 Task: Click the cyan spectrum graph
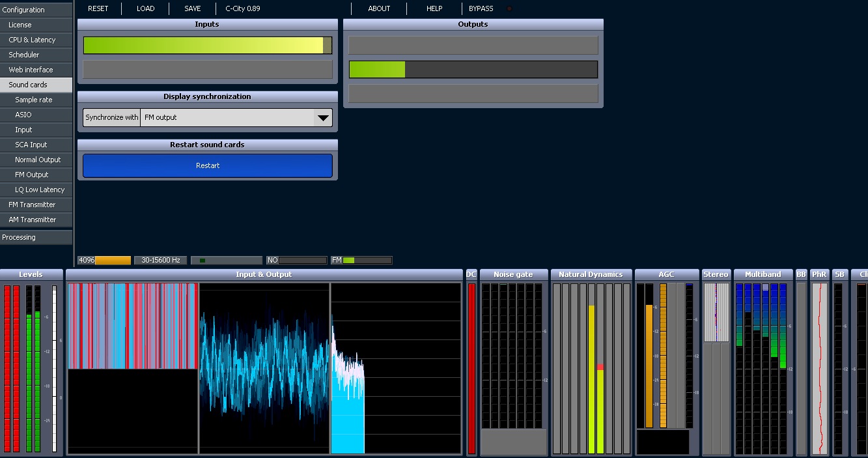(396, 368)
